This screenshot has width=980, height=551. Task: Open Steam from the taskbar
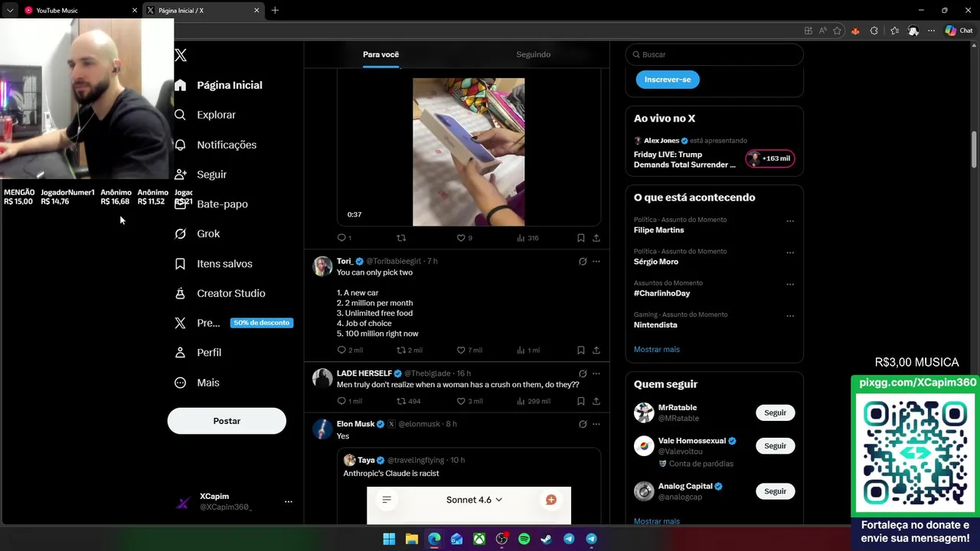point(546,539)
